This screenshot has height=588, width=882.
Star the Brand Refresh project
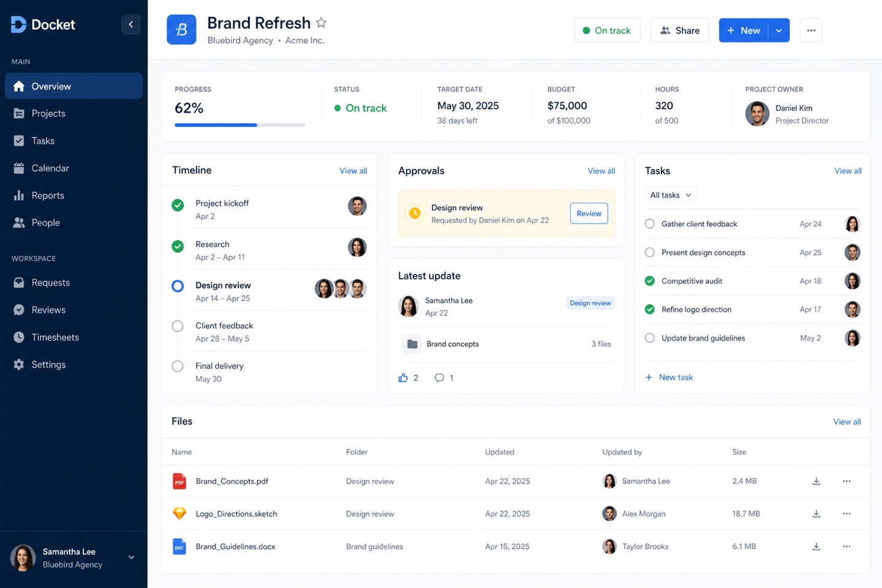coord(321,23)
